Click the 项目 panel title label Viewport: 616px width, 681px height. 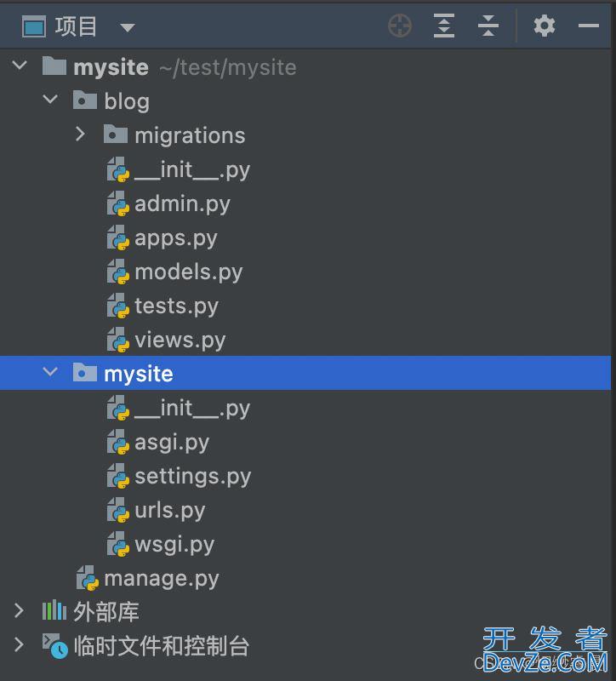coord(76,26)
